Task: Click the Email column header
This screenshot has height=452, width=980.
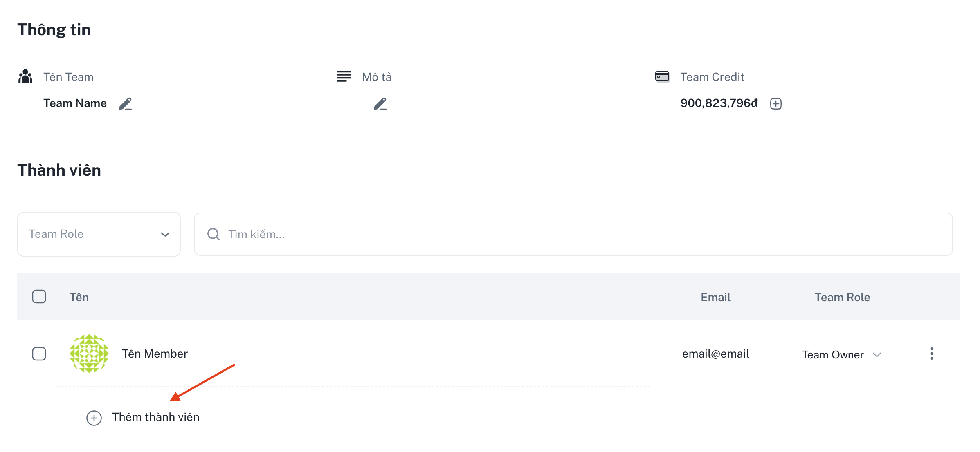Action: (715, 297)
